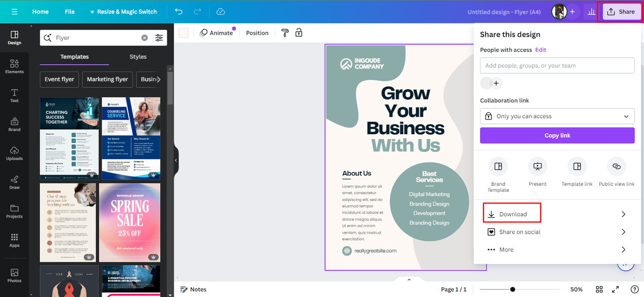
Task: Open the Projects sidebar panel
Action: point(14,211)
